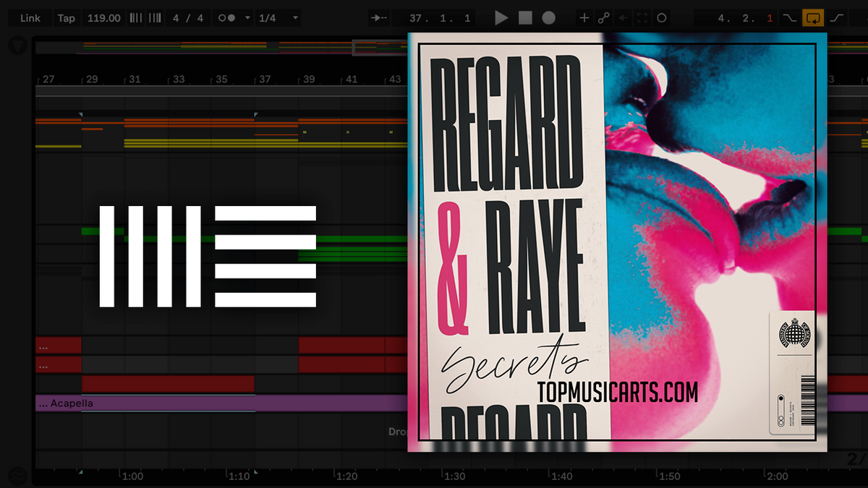The image size is (868, 488).
Task: Select the nudge tempo up icon
Action: (155, 17)
